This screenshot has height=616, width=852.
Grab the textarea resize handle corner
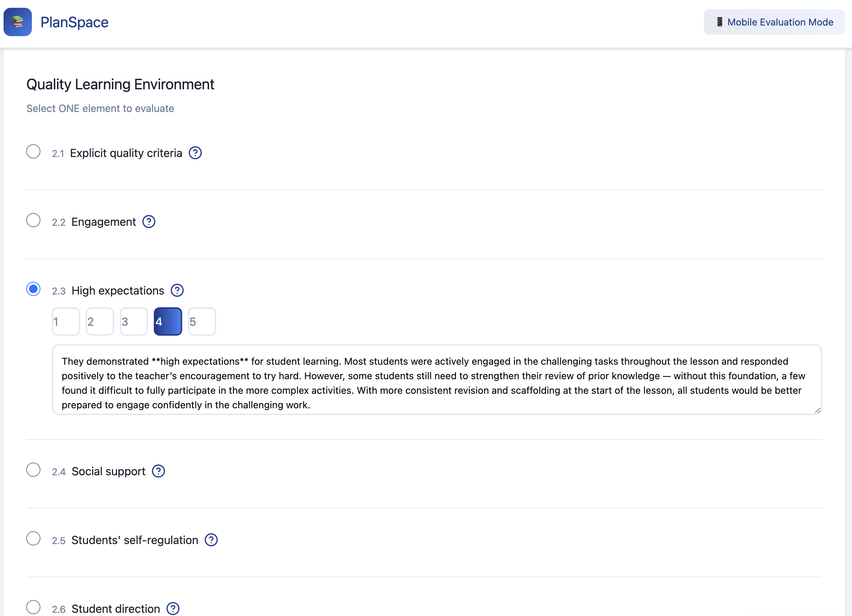point(817,410)
